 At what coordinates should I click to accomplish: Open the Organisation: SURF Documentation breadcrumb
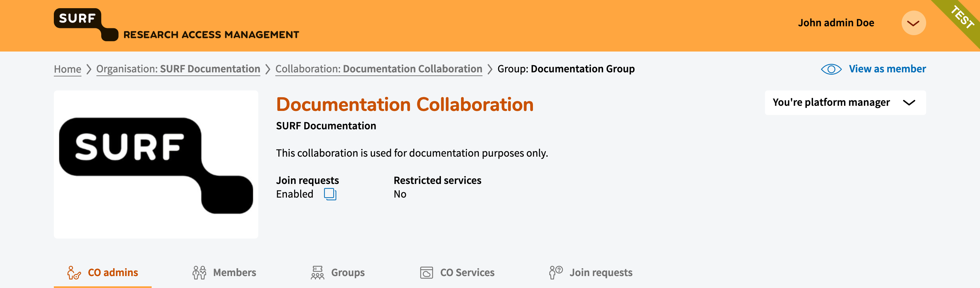click(x=178, y=69)
